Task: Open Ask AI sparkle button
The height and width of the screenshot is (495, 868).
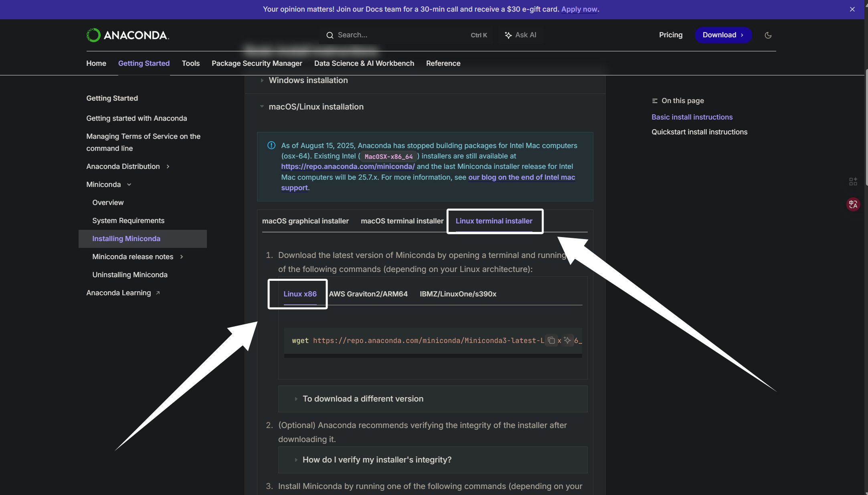Action: (520, 35)
